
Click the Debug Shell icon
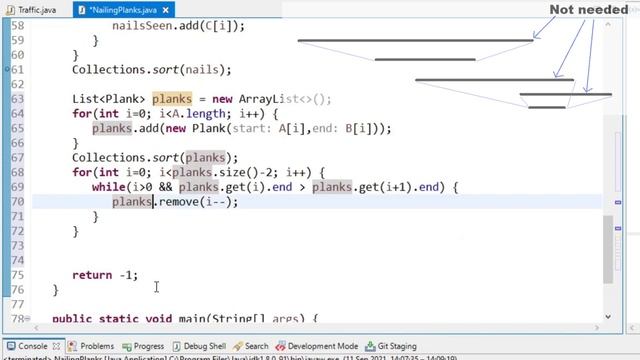tap(176, 347)
